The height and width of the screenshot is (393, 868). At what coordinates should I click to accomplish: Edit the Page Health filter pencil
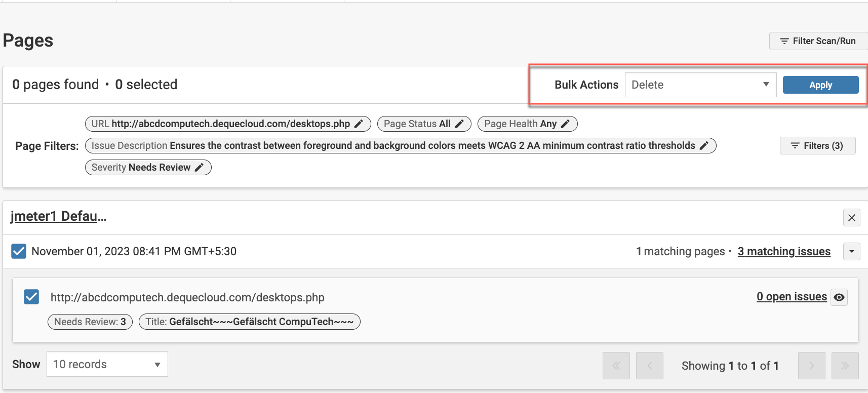(566, 124)
